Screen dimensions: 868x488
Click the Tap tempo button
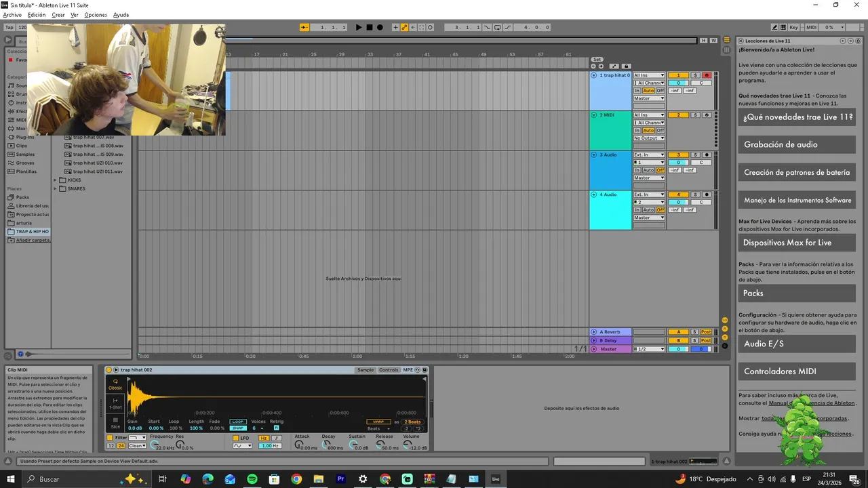9,27
